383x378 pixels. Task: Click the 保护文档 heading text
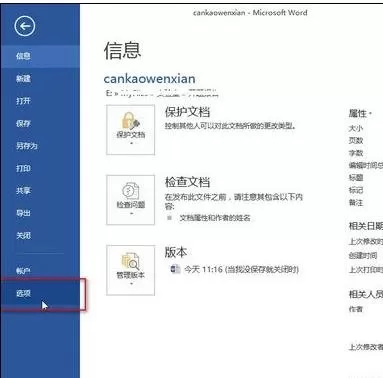(187, 112)
